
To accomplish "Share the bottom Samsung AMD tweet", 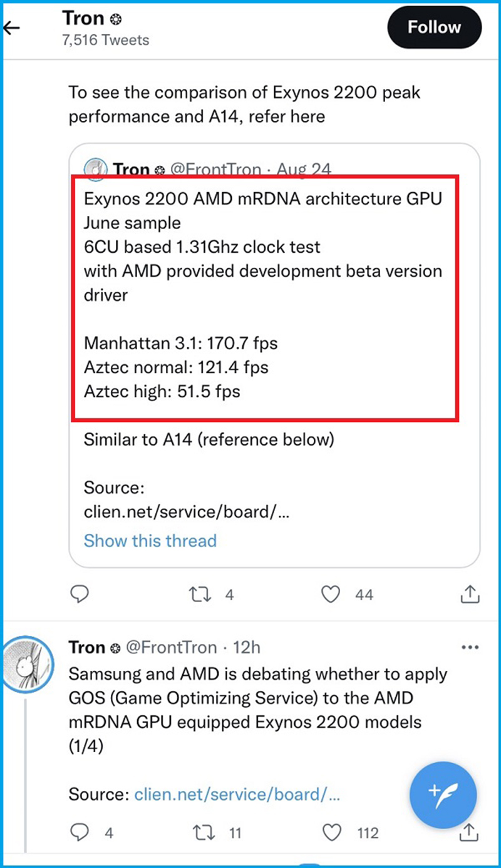I will (x=469, y=832).
